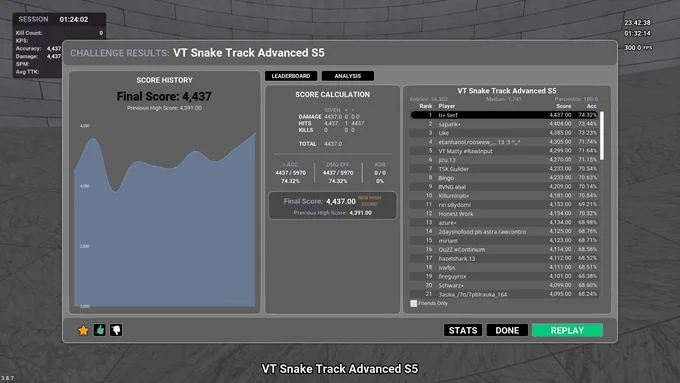Click the Player column header
This screenshot has width=680, height=383.
[447, 106]
